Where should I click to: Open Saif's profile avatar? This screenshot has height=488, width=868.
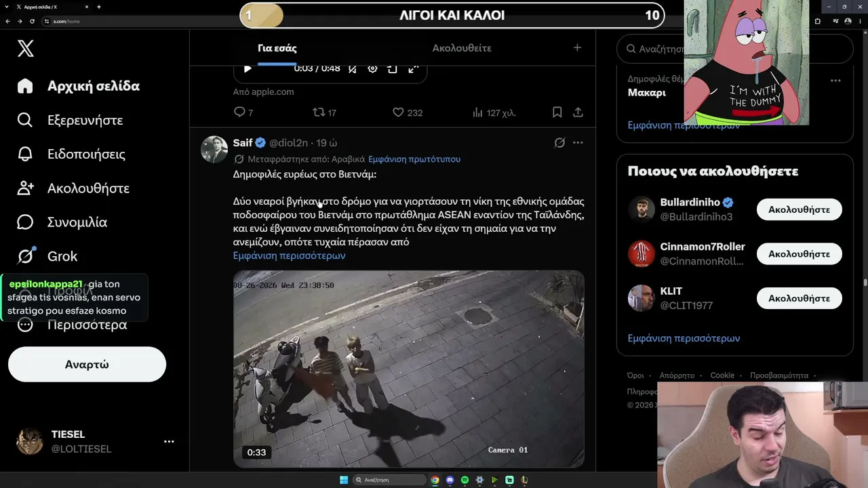coord(214,149)
